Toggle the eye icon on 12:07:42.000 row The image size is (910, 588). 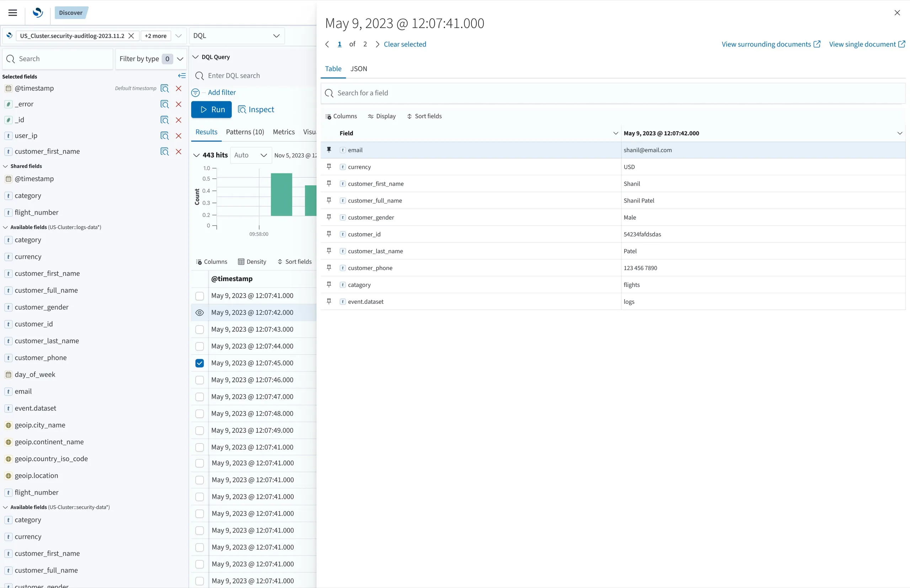[x=199, y=313]
